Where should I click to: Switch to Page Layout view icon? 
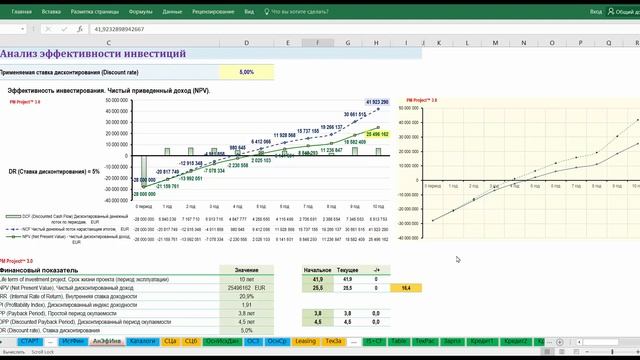point(562,351)
